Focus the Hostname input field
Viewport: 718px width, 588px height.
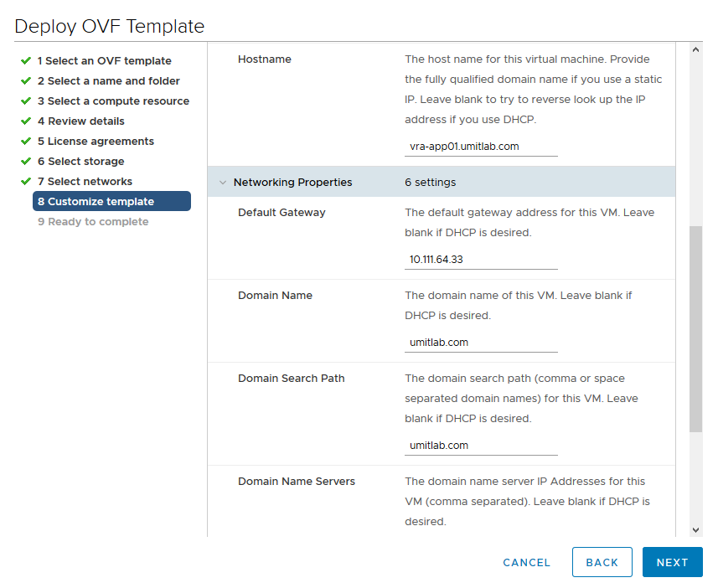[481, 147]
